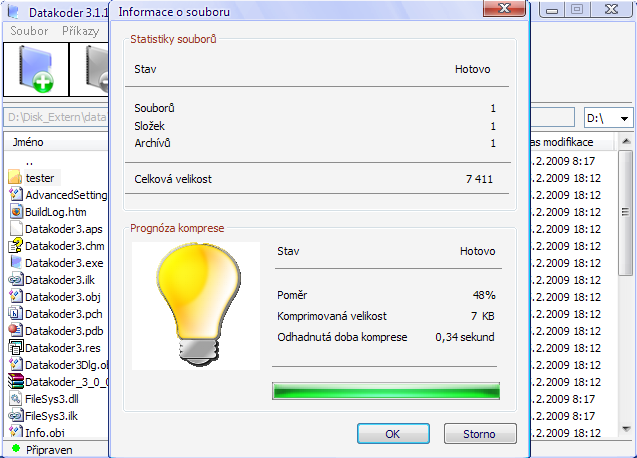Click the green Připraven status indicator
Image resolution: width=637 pixels, height=458 pixels.
(16, 448)
